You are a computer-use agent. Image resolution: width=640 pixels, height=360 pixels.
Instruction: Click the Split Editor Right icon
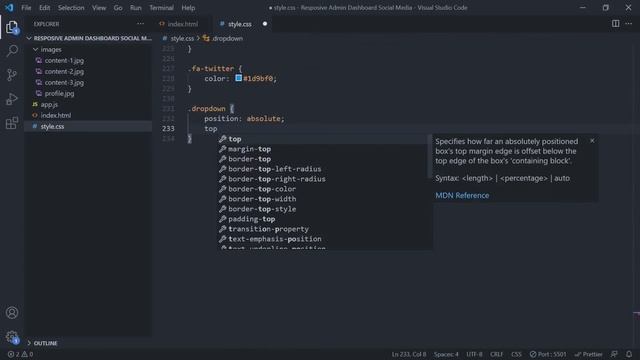pyautogui.click(x=615, y=24)
